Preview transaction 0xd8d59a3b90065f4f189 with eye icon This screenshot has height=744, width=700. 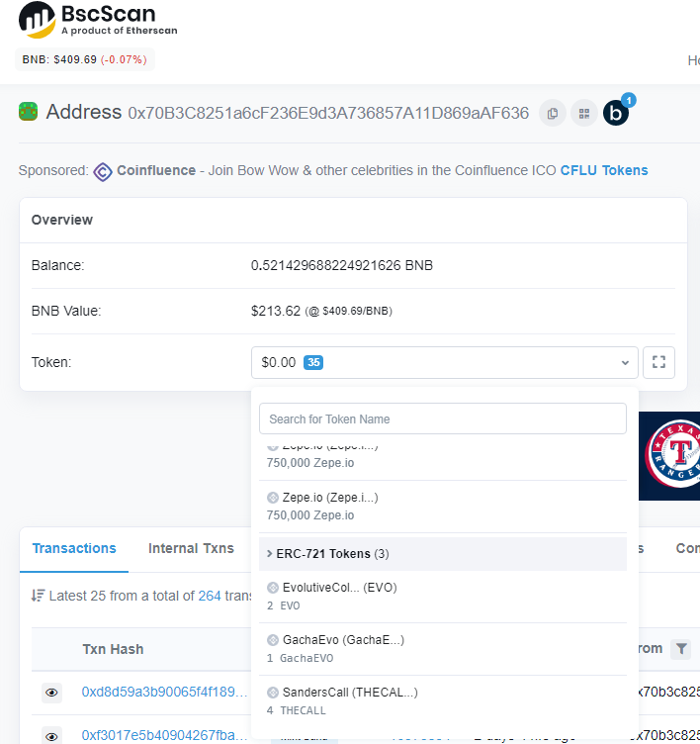click(51, 693)
